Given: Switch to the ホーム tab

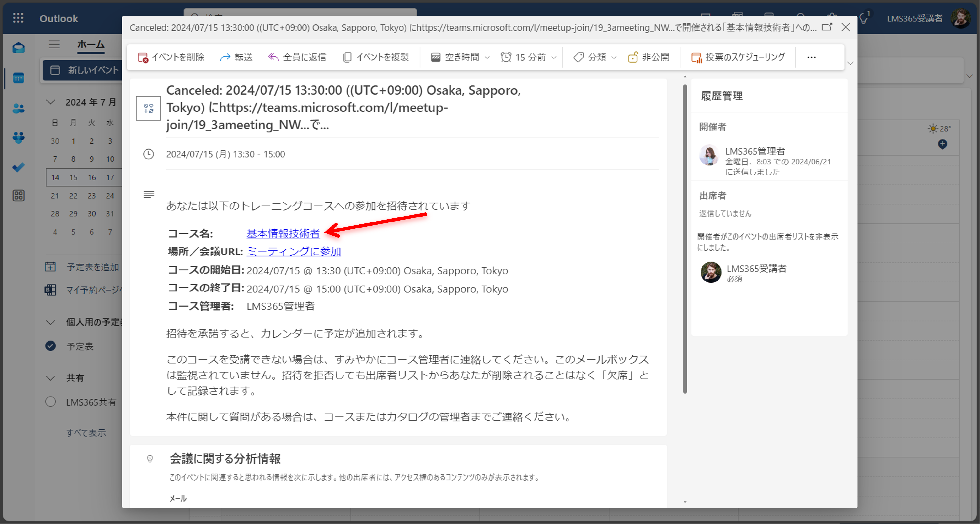Looking at the screenshot, I should 91,44.
